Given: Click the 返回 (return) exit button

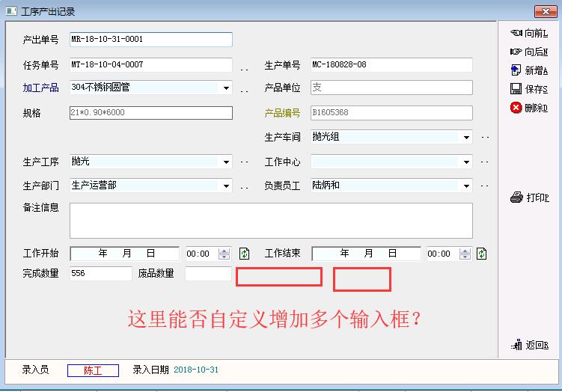Looking at the screenshot, I should 528,345.
